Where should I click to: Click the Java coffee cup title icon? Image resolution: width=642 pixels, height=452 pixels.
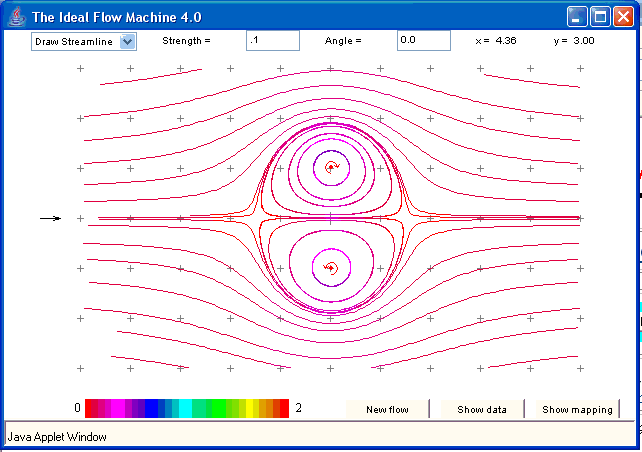[x=17, y=17]
